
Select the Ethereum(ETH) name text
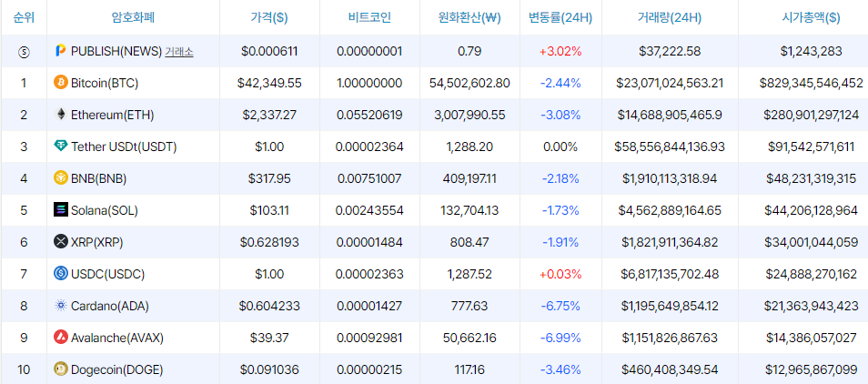click(x=113, y=115)
